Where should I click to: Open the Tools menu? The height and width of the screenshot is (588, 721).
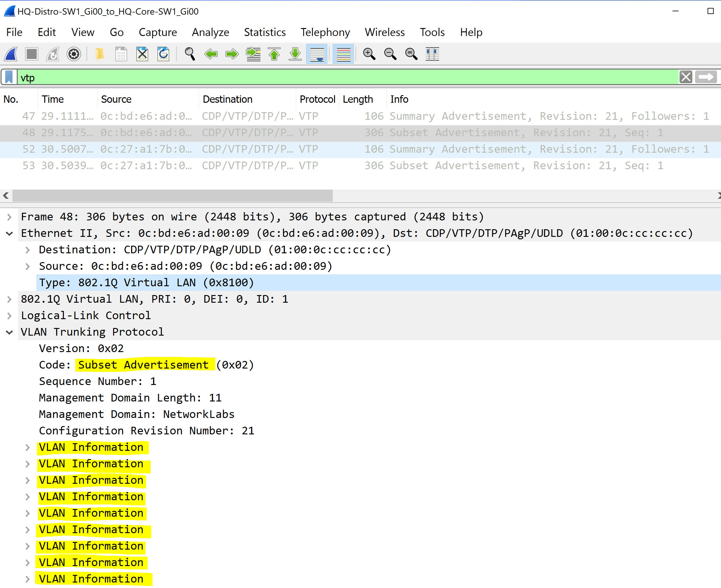432,32
